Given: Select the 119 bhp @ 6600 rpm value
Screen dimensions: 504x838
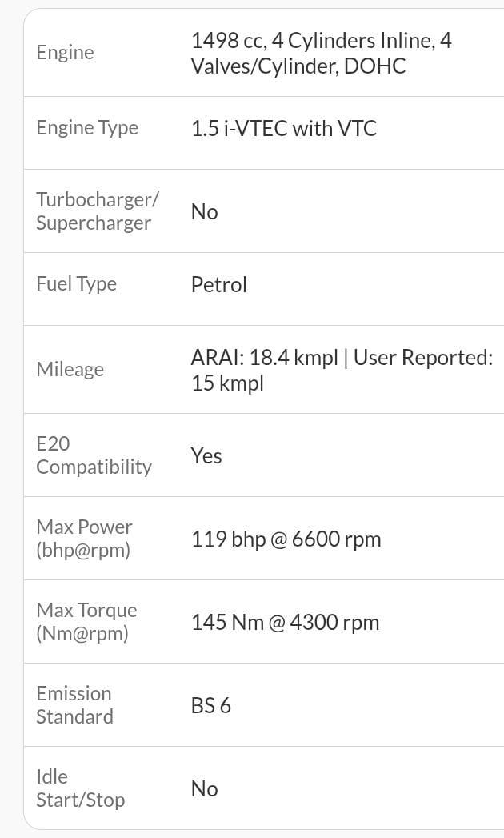Looking at the screenshot, I should coord(286,539).
